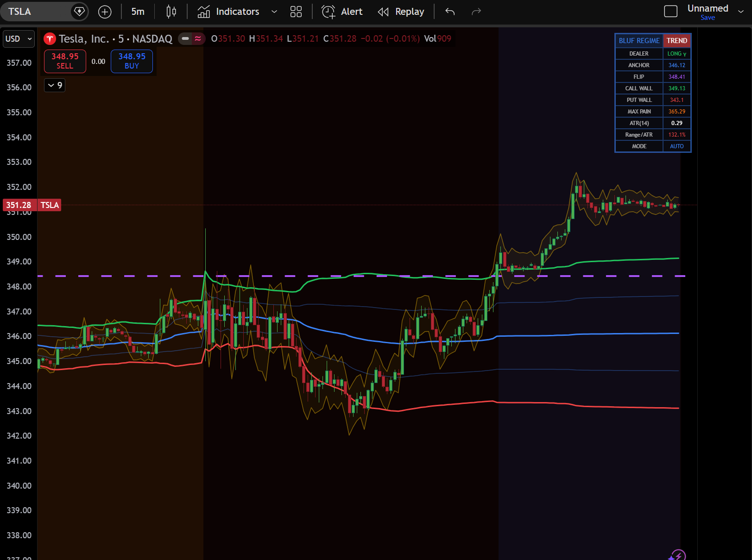Click the 341.00 price axis label
Screen dimensions: 752x560
[x=19, y=461]
